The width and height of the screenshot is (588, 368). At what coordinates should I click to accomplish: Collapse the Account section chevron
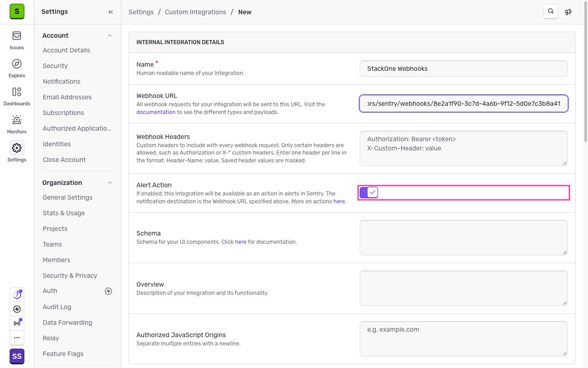click(109, 35)
